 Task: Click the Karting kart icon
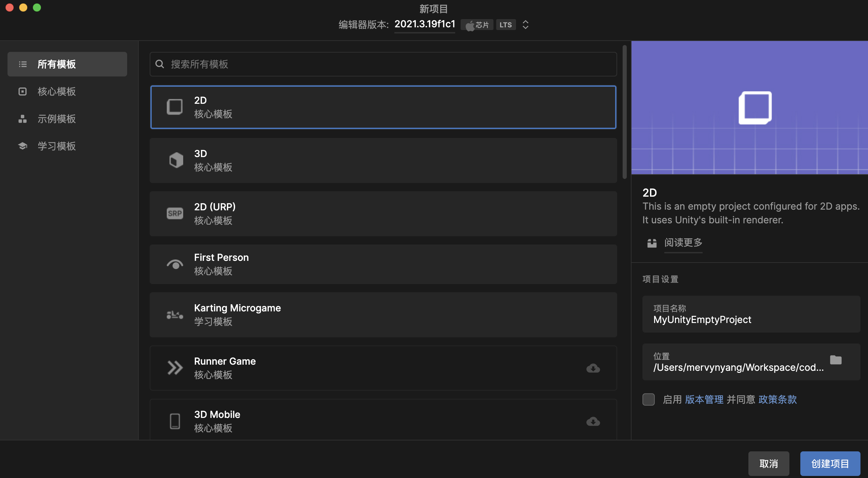tap(175, 315)
